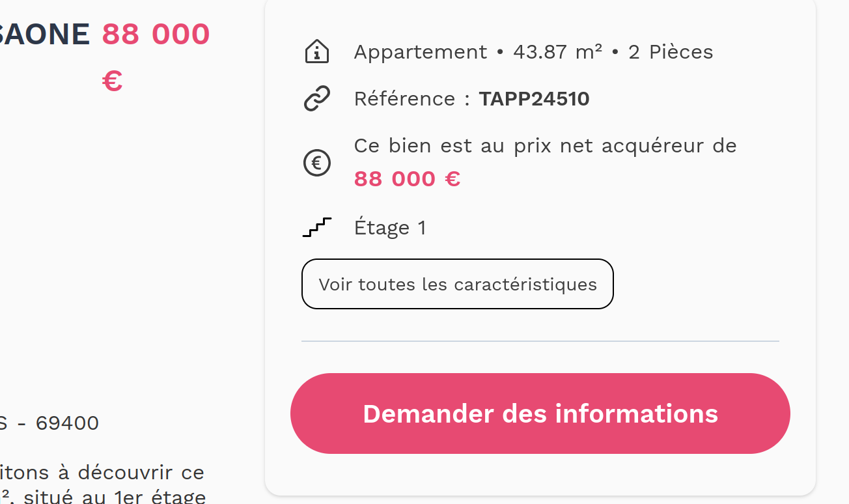The width and height of the screenshot is (849, 504).
Task: Click the house info icon
Action: (x=317, y=51)
